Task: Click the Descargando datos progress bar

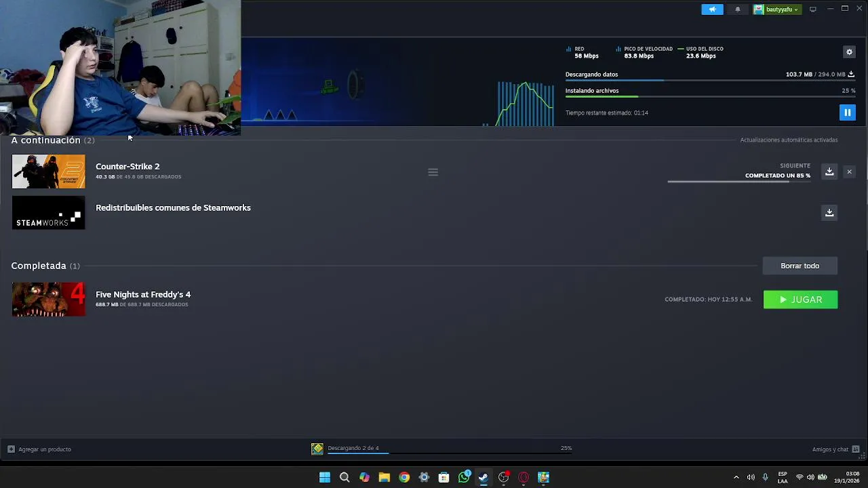Action: (x=710, y=81)
